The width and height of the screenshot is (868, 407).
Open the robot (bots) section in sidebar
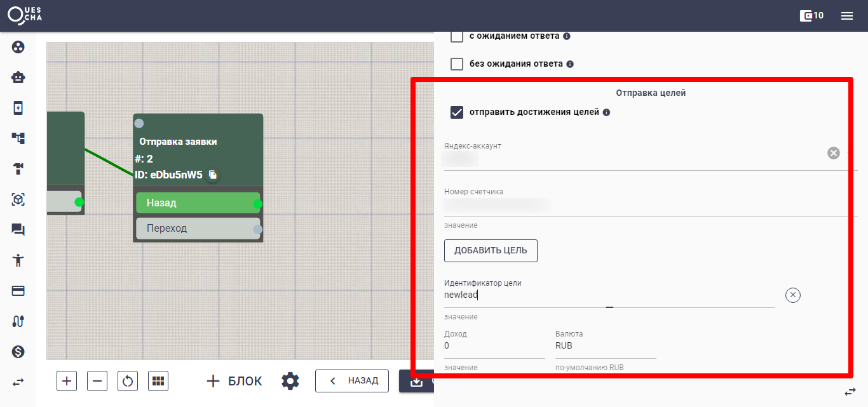click(18, 77)
